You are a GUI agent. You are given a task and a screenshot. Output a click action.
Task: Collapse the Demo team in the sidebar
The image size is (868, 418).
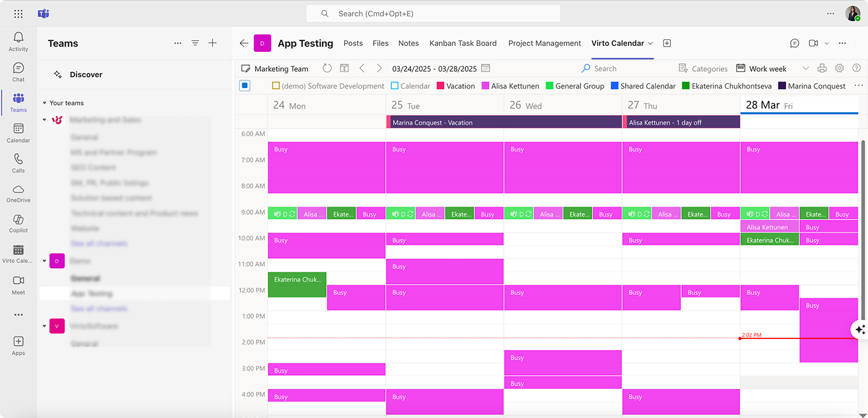44,261
